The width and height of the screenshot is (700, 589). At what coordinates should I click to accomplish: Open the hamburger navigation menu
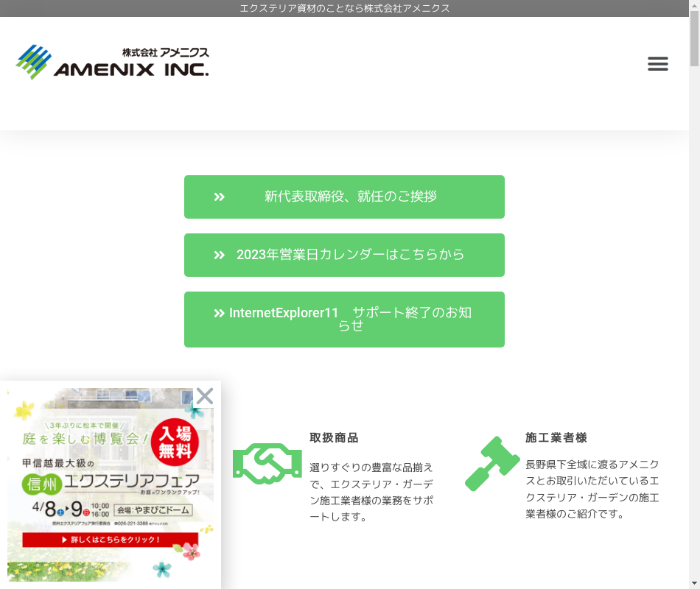[657, 64]
